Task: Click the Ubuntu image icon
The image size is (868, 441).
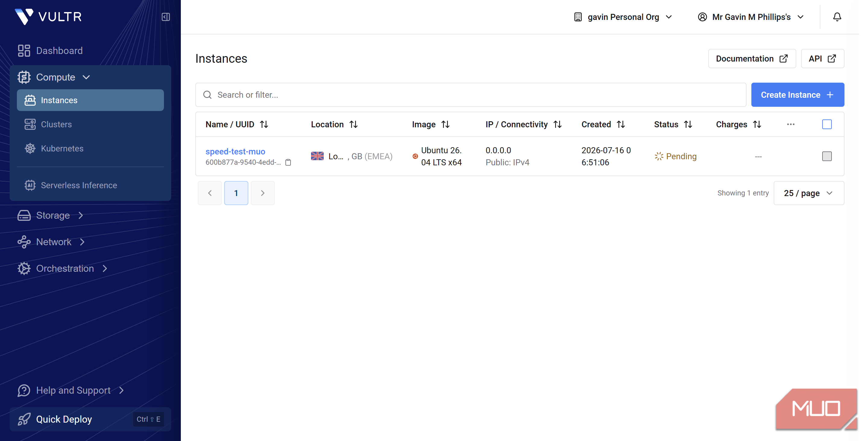Action: [x=415, y=156]
